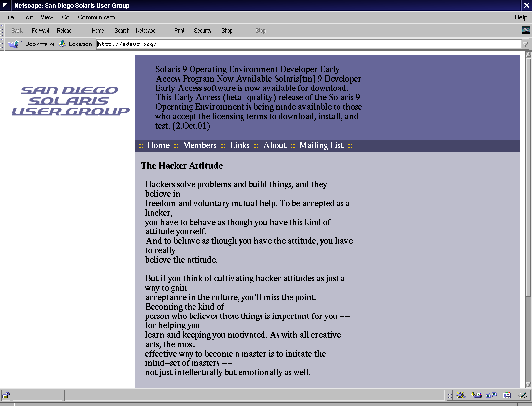Click 'not just intellectually but emotionally as well.' line
Viewport: 532px width, 406px height.
[228, 372]
